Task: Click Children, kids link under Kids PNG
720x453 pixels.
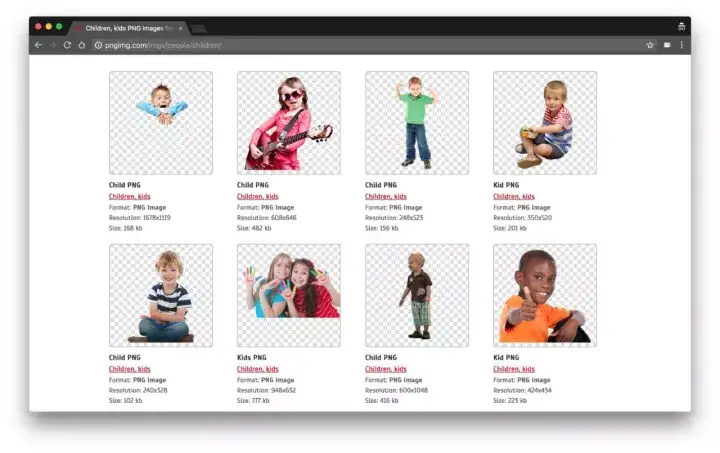Action: (258, 369)
